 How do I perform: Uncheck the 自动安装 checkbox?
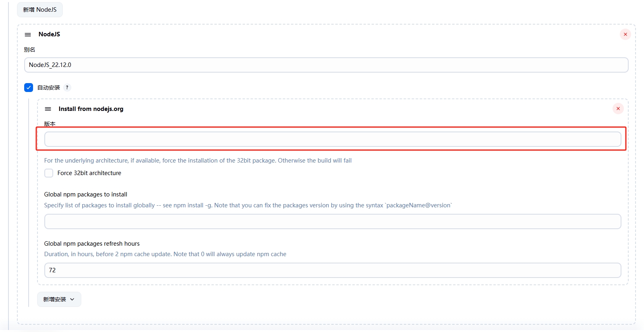[29, 88]
